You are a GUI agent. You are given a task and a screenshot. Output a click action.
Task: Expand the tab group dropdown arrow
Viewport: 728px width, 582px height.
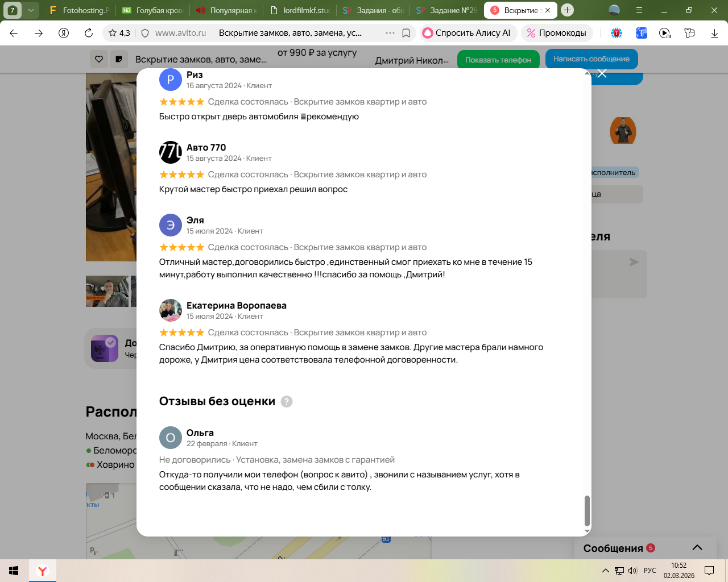(31, 10)
